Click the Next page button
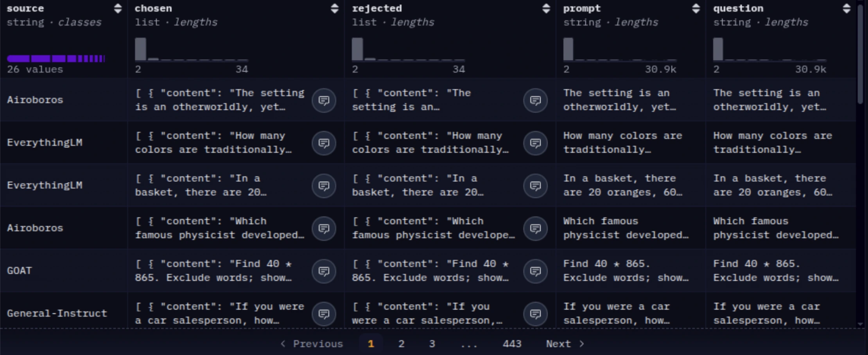The height and width of the screenshot is (355, 868). click(x=565, y=344)
